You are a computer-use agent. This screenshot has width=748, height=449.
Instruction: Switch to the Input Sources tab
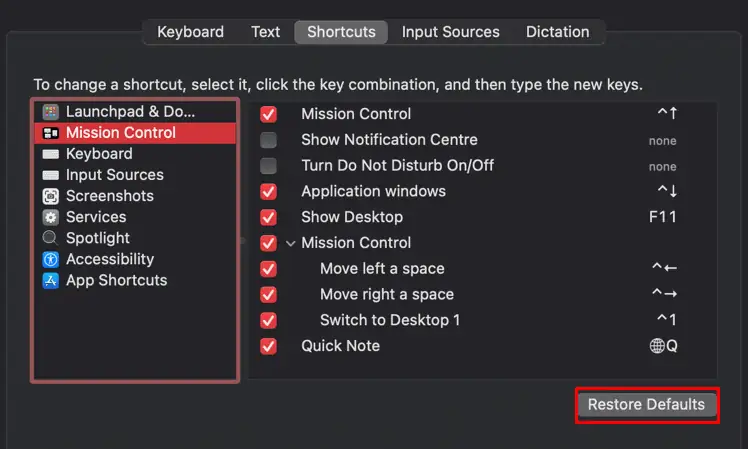point(450,32)
